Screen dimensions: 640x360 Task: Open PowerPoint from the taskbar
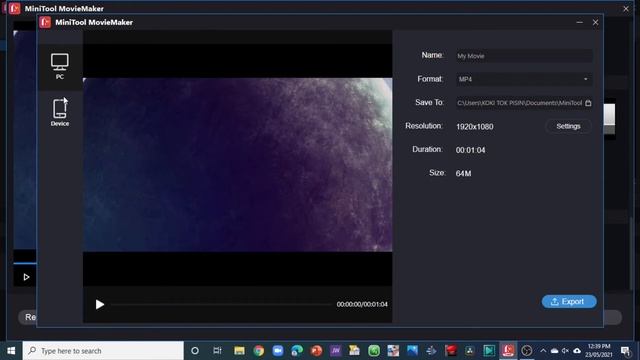pyautogui.click(x=316, y=351)
